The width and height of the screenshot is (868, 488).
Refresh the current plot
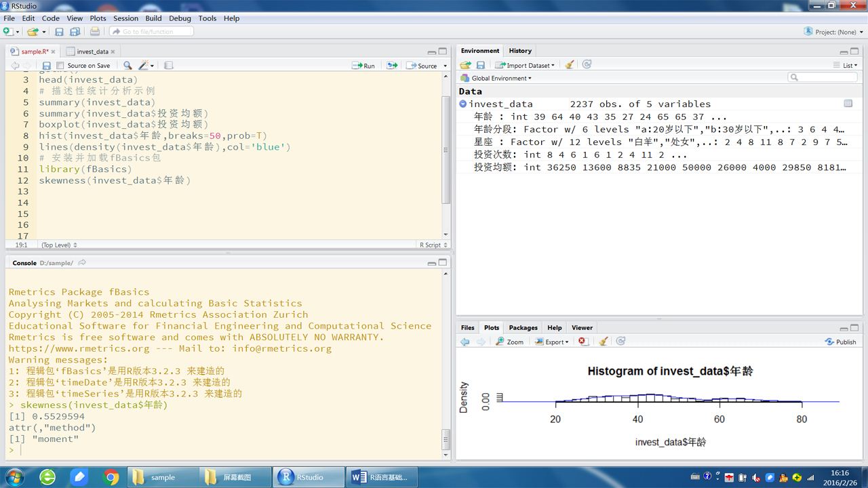click(620, 341)
